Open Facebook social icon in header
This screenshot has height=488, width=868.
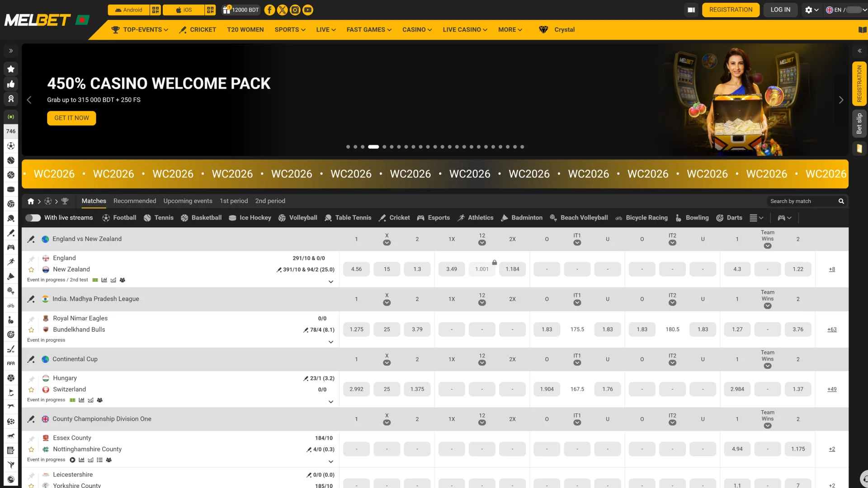coord(269,10)
